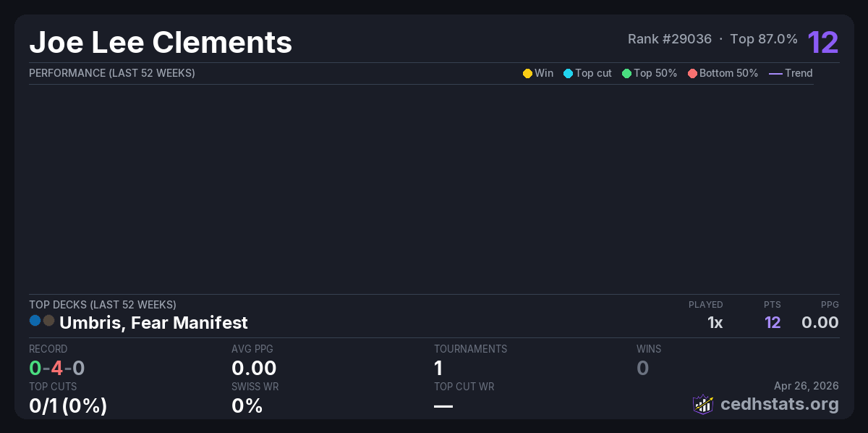
Task: Open the Umbris, Fear Manifest deck
Action: [153, 322]
